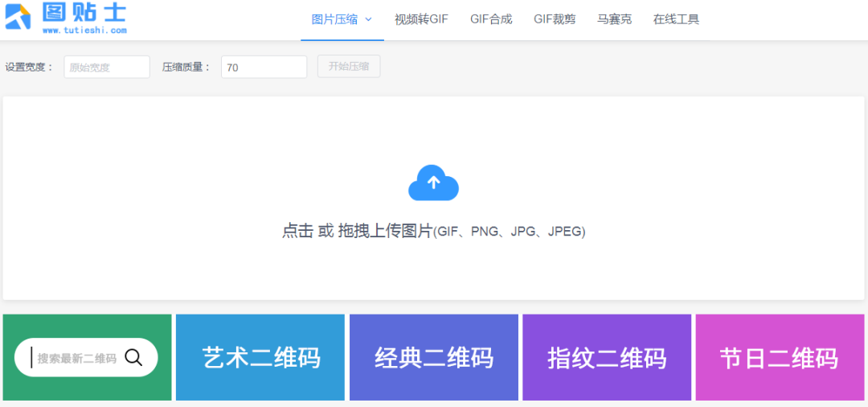
Task: Switch to 视频转GIF in the navigation
Action: 421,19
